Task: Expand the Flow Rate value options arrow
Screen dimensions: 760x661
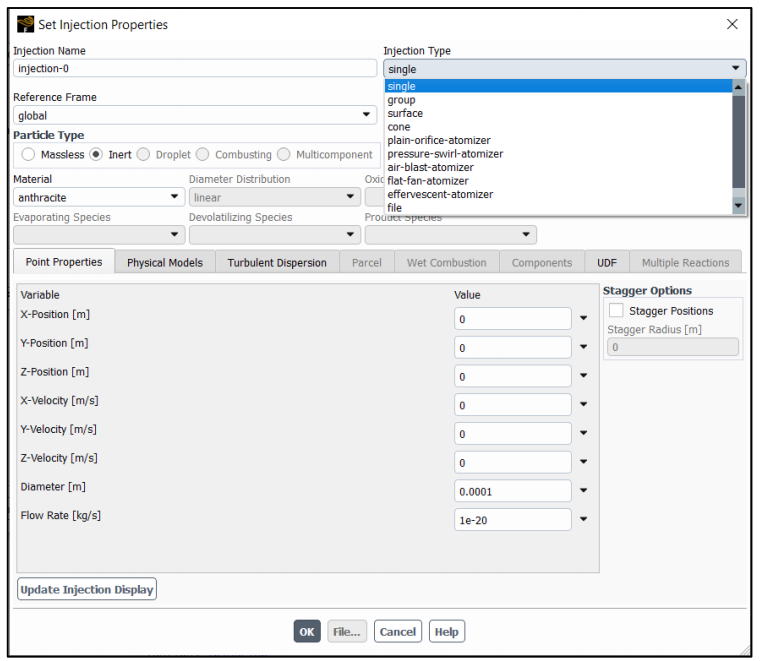Action: tap(584, 519)
